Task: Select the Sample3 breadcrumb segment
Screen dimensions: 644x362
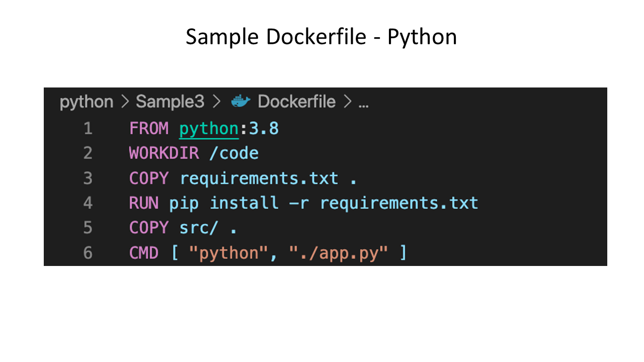Action: (170, 102)
